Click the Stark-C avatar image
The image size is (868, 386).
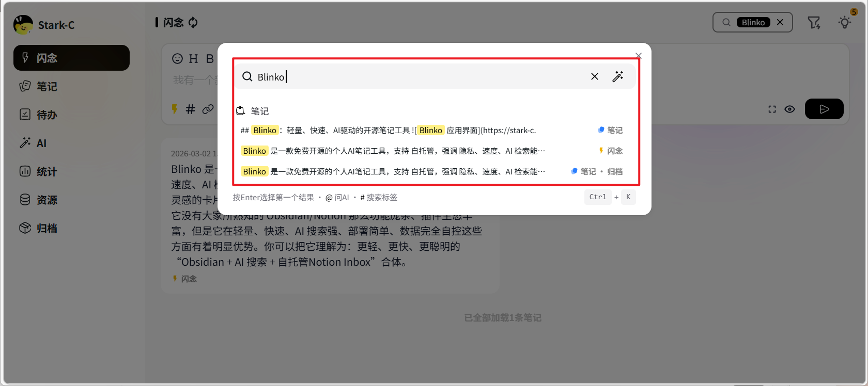tap(23, 25)
